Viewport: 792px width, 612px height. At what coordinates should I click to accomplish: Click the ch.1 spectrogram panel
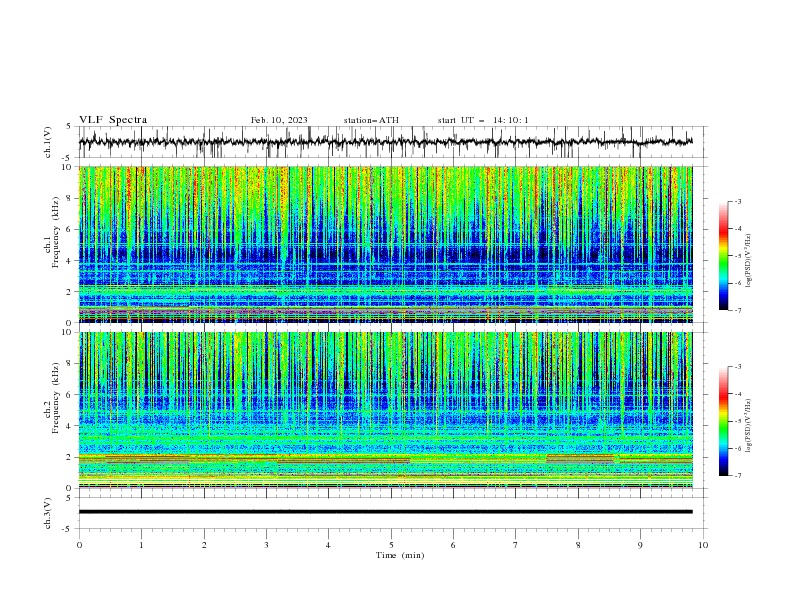click(x=385, y=244)
